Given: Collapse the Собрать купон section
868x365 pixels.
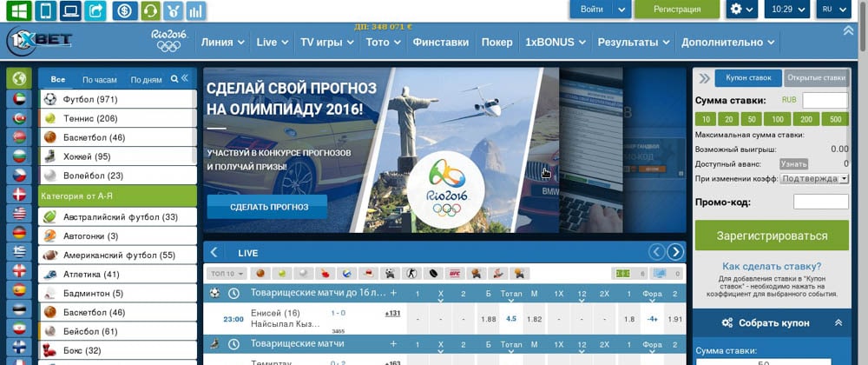Looking at the screenshot, I should click(838, 323).
